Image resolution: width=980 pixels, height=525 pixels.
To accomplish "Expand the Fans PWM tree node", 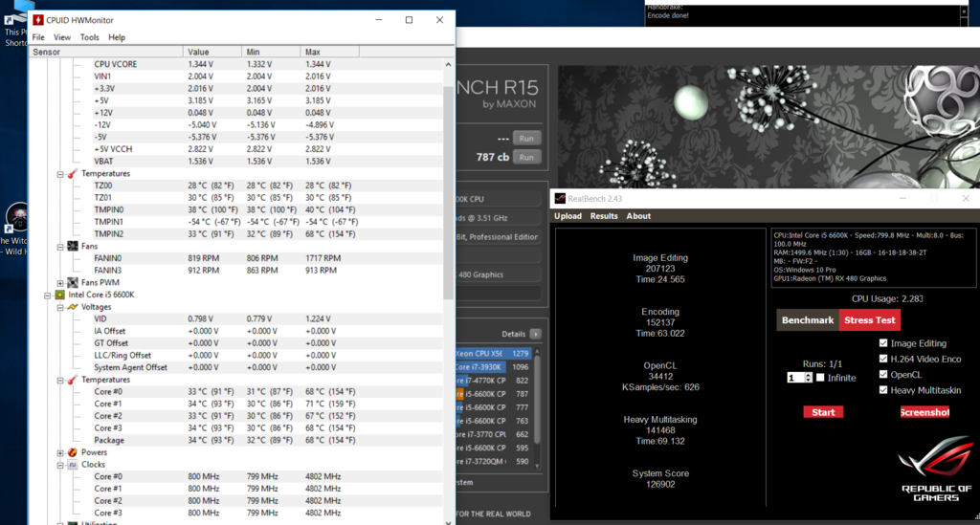I will click(60, 283).
